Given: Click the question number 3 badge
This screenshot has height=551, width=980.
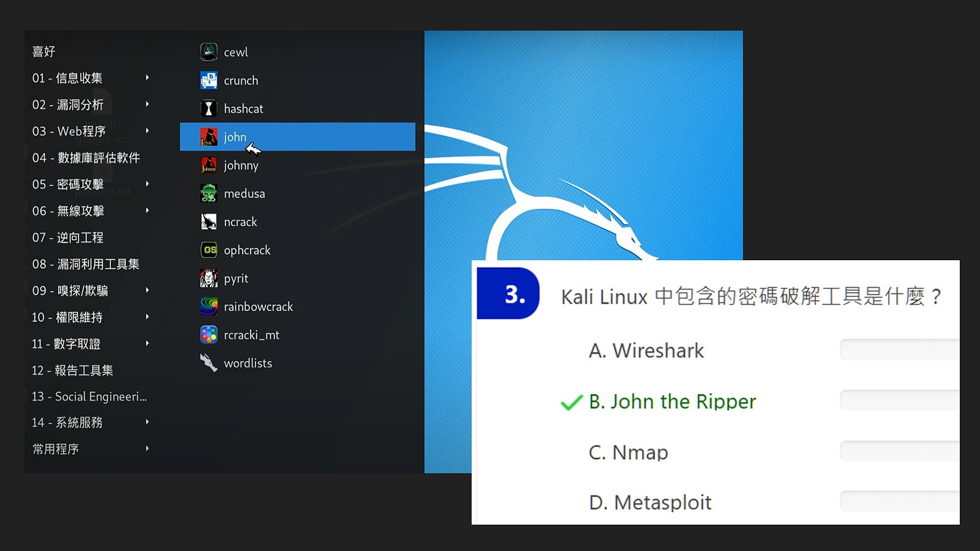Looking at the screenshot, I should point(508,293).
